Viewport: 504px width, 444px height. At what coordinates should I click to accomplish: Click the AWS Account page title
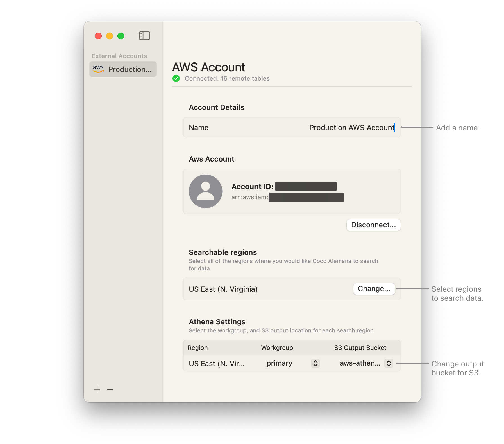click(x=208, y=67)
